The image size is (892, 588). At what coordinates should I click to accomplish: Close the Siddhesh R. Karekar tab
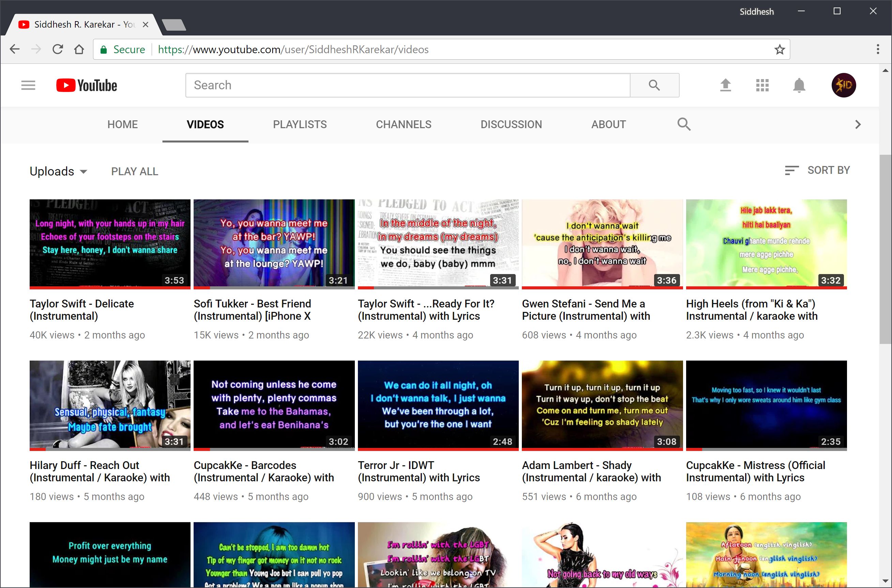click(x=146, y=25)
